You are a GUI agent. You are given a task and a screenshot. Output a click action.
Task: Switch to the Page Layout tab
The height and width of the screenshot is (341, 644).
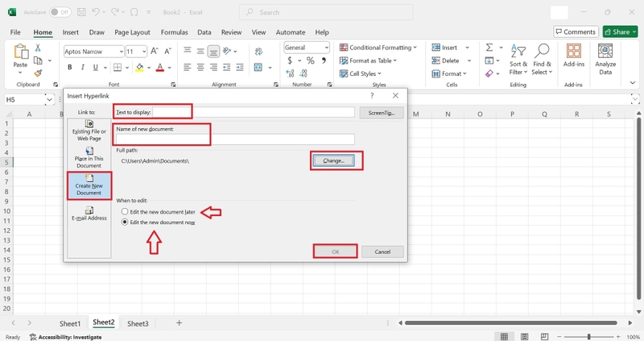click(x=132, y=32)
